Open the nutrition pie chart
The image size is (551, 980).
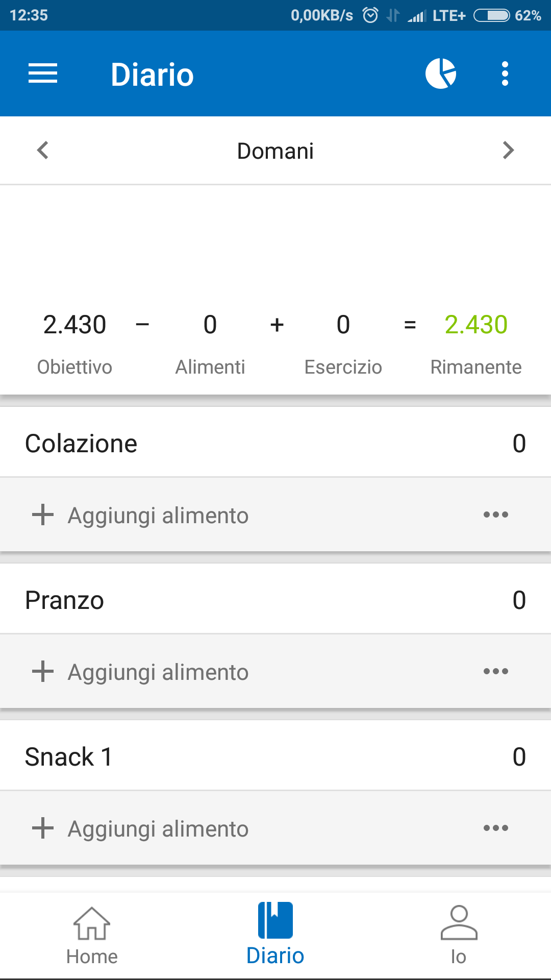(441, 74)
